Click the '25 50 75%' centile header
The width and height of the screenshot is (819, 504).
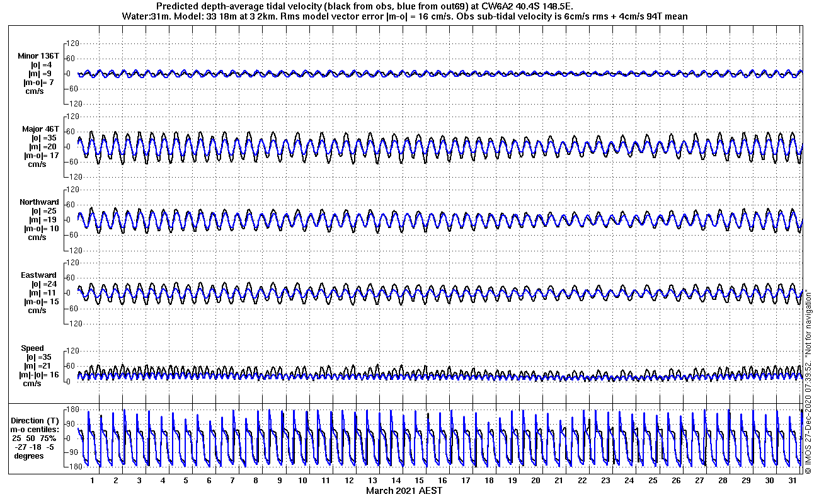(x=35, y=438)
